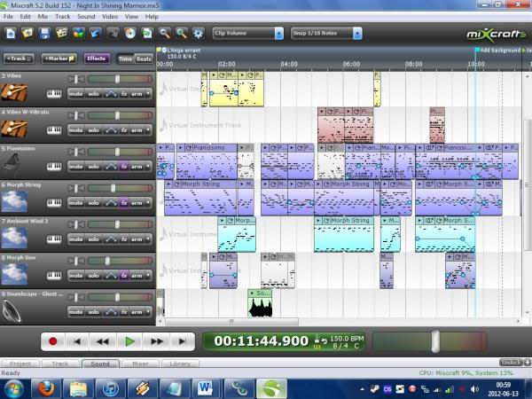
Task: Click the Save Project floppy icon
Action: click(44, 34)
